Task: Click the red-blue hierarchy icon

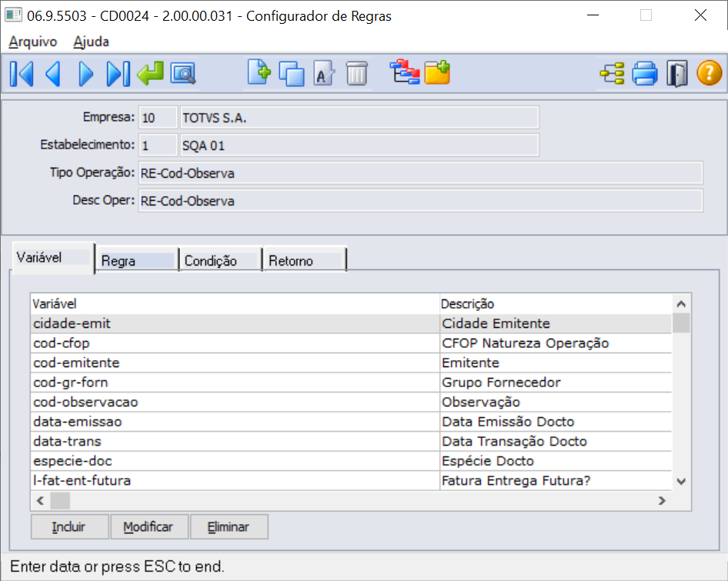Action: [404, 72]
